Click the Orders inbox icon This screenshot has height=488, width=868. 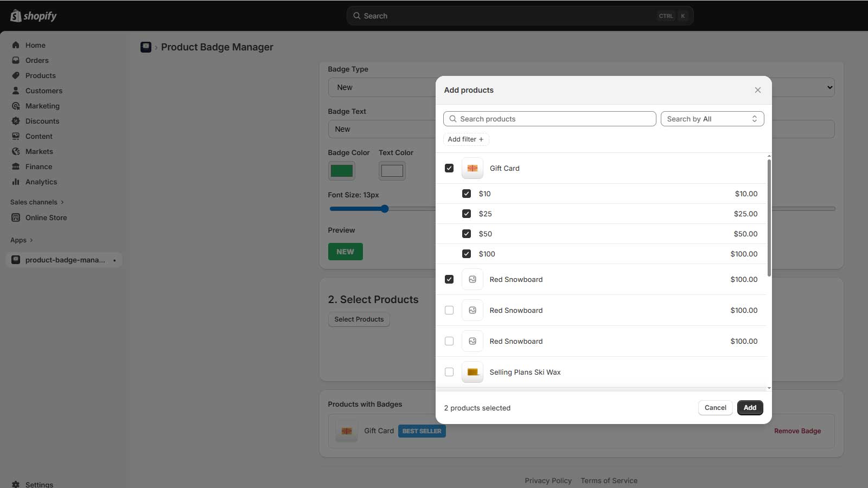pos(16,60)
